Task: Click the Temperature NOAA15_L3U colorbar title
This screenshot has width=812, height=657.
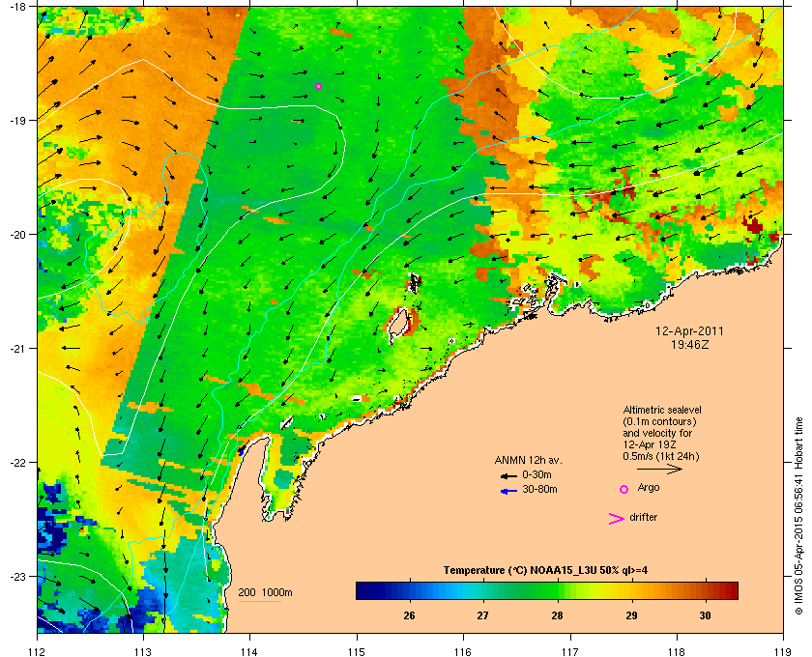Action: tap(545, 570)
